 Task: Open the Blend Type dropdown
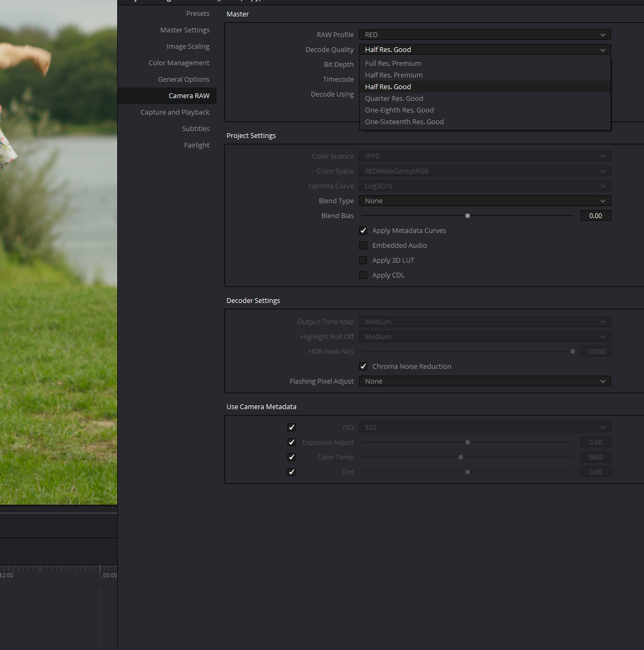coord(485,201)
